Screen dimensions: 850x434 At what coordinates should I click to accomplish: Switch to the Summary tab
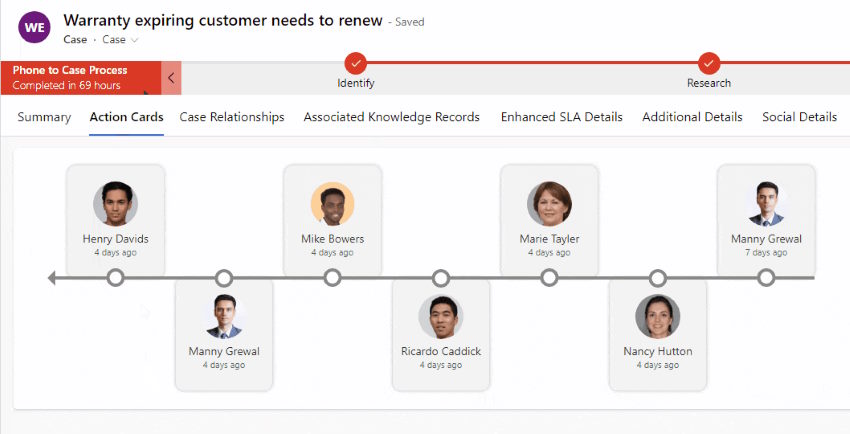click(x=44, y=117)
